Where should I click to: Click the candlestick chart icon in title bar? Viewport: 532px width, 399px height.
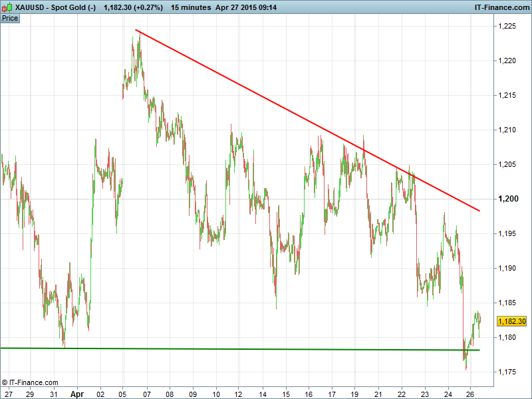tap(7, 7)
